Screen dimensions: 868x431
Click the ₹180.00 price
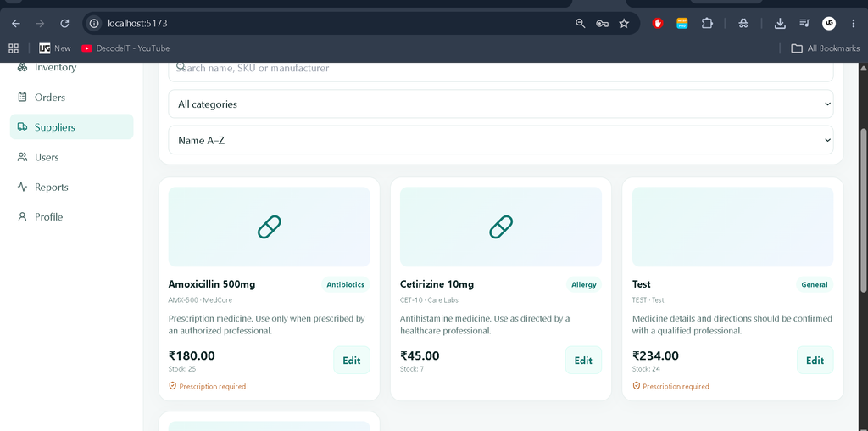click(192, 355)
